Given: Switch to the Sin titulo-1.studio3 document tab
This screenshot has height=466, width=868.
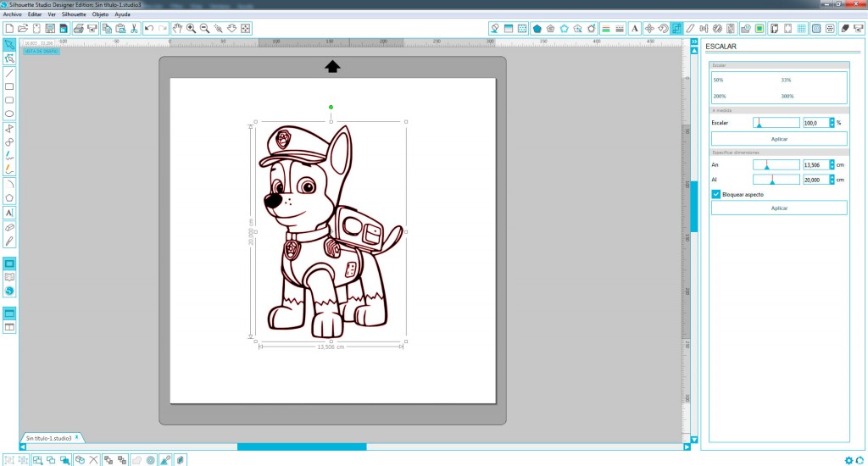Looking at the screenshot, I should [48, 438].
